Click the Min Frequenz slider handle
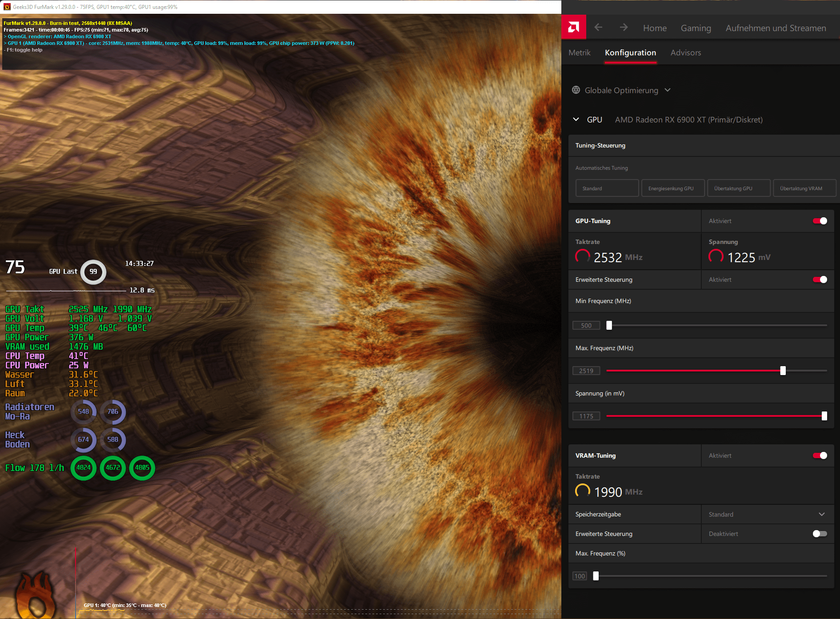This screenshot has height=619, width=840. pyautogui.click(x=609, y=325)
